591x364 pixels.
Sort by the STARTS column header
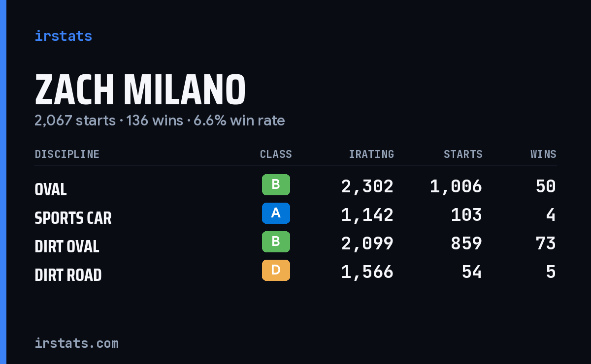pyautogui.click(x=463, y=154)
